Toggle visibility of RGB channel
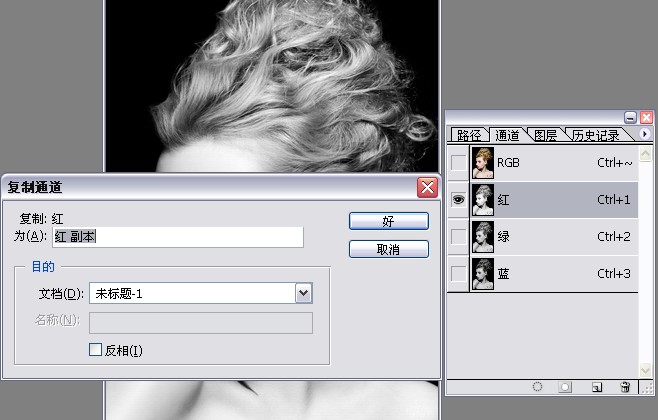This screenshot has width=658, height=420. pos(458,163)
